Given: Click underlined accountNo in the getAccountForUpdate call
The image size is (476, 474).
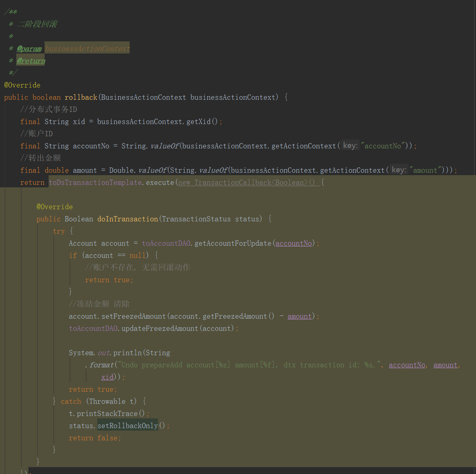Looking at the screenshot, I should 294,243.
